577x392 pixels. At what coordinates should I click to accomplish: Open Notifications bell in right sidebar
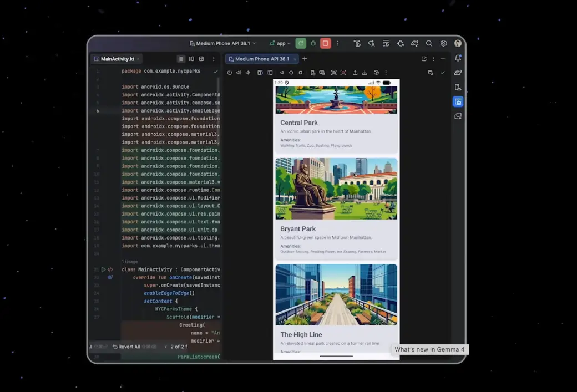[x=458, y=58]
